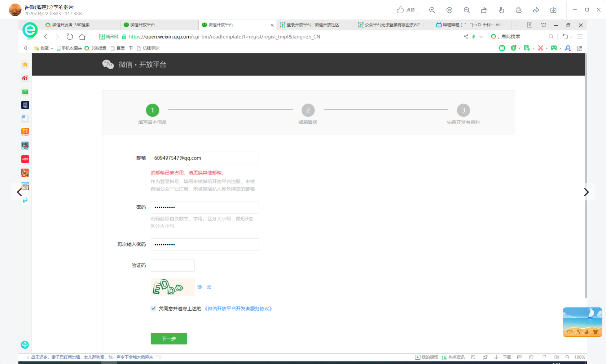Forward the picture with the share arrow
Screen dimensions: 606x364
click(x=536, y=10)
